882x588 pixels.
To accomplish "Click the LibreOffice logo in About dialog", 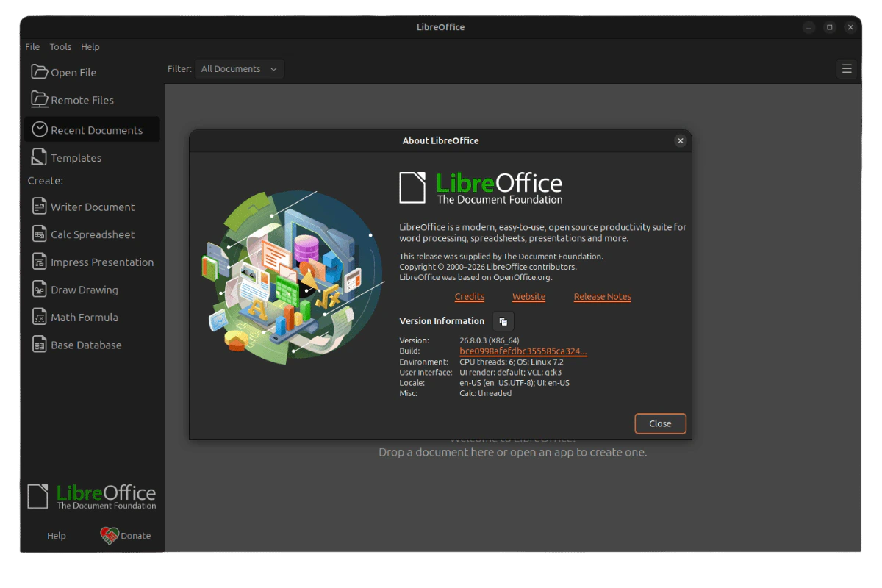I will point(481,188).
